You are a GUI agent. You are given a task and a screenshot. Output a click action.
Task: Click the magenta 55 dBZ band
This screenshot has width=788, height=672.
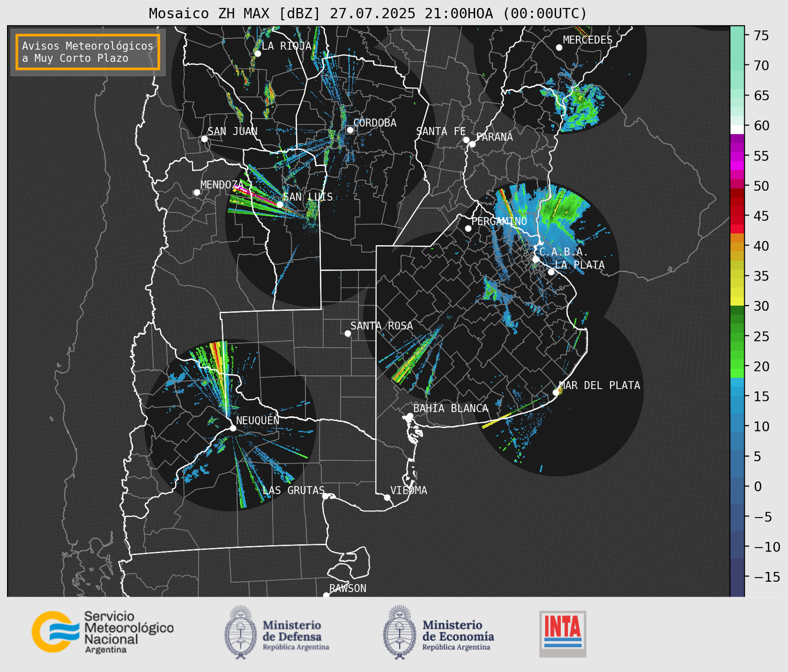(737, 156)
